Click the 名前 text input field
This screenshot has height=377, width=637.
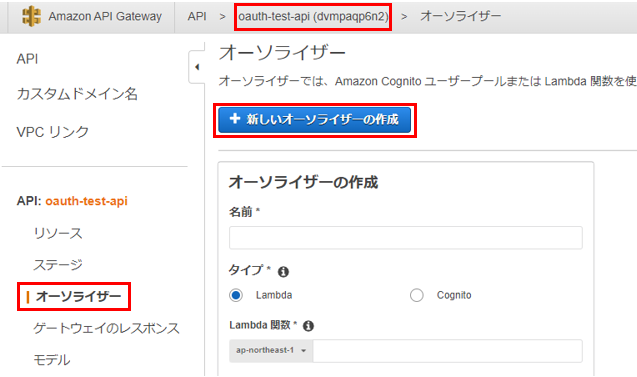click(x=405, y=238)
